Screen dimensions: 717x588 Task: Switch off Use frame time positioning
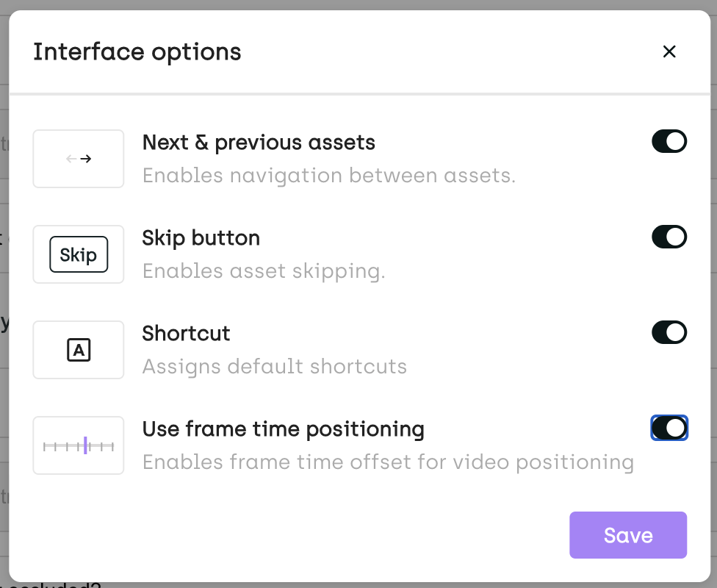(x=669, y=428)
